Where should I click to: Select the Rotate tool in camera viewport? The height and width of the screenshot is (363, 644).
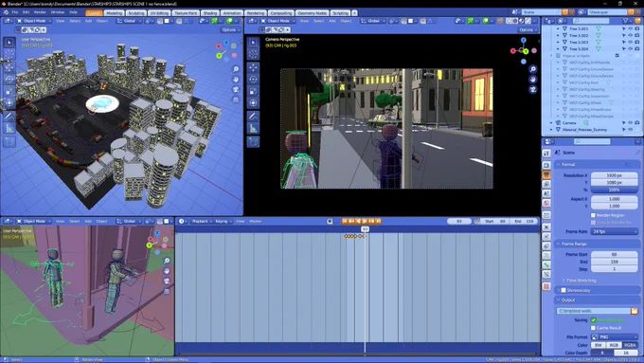click(254, 80)
